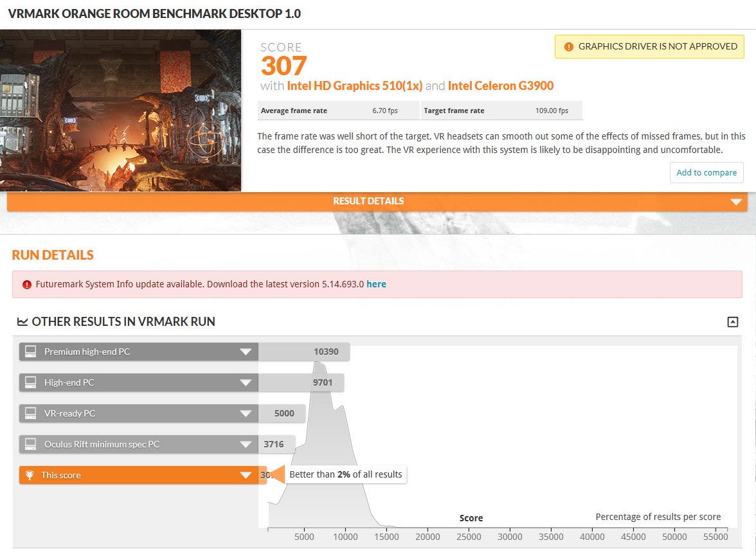Click the Orange Room benchmark scene thumbnail

(121, 111)
